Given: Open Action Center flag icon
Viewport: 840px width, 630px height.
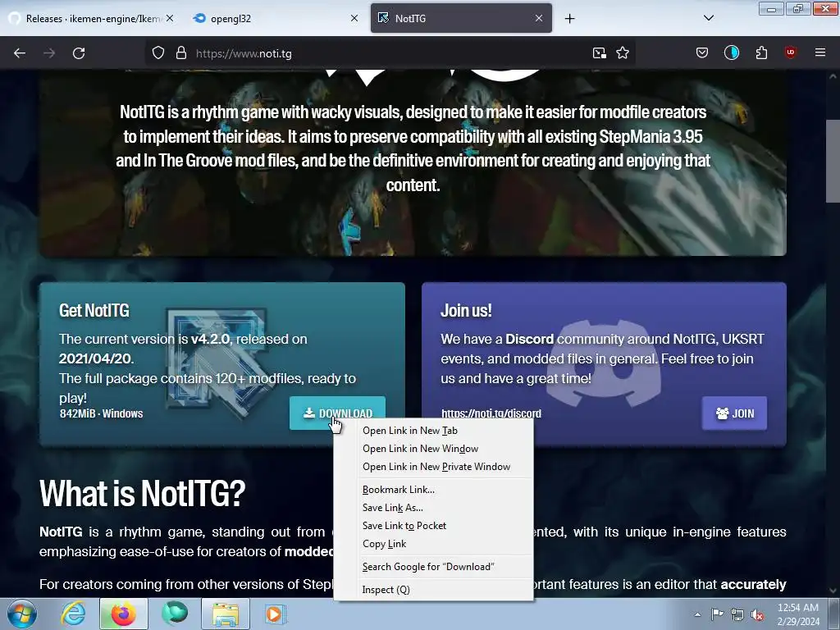Looking at the screenshot, I should tap(717, 614).
